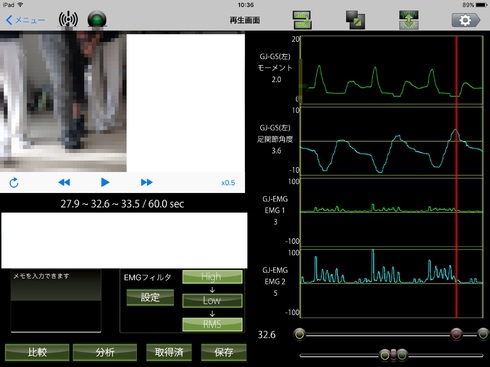Click the right range end knob on timeline

coord(483,334)
